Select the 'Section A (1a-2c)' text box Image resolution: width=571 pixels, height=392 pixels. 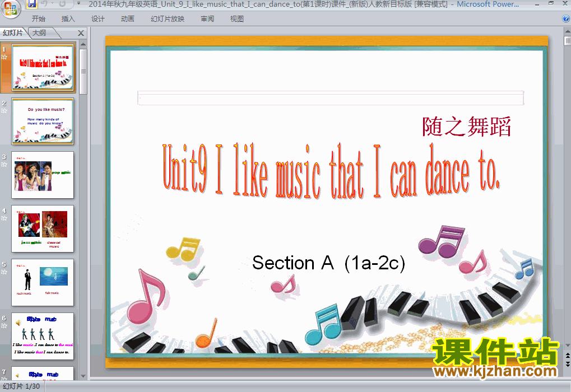coord(328,263)
